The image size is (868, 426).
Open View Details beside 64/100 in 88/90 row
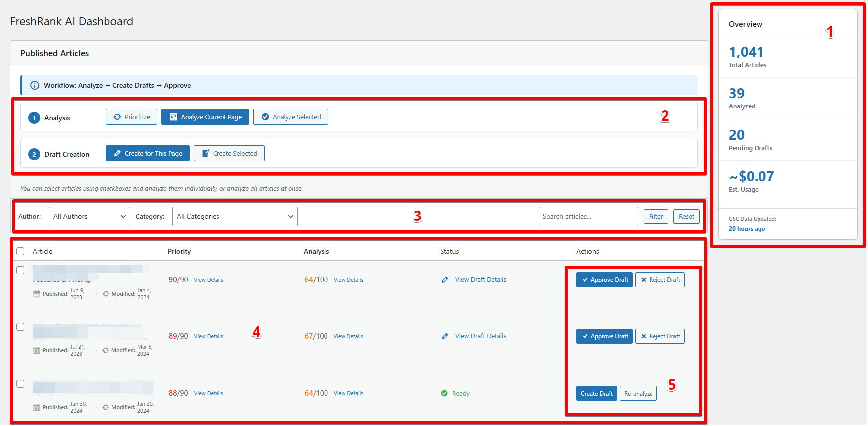tap(348, 393)
